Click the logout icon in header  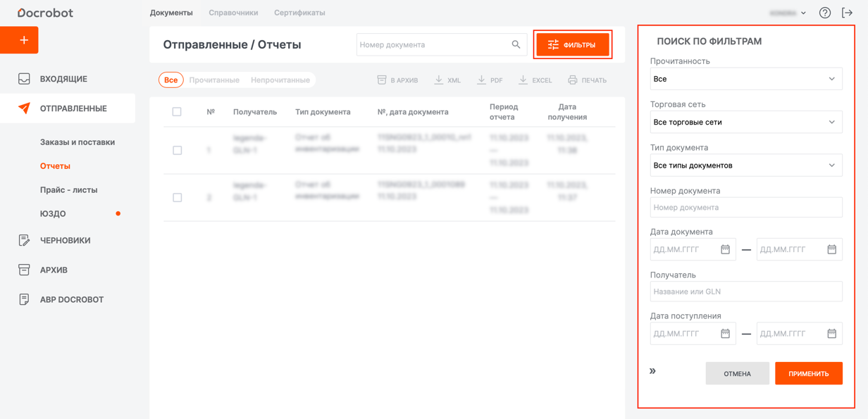tap(847, 13)
